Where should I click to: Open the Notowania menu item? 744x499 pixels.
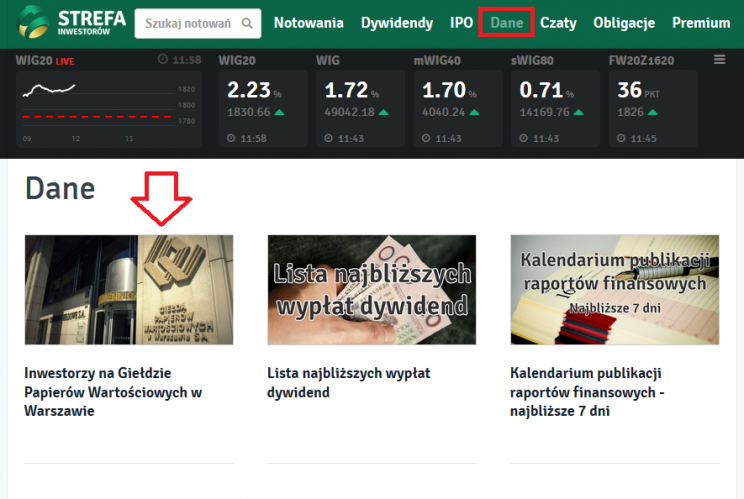tap(308, 23)
